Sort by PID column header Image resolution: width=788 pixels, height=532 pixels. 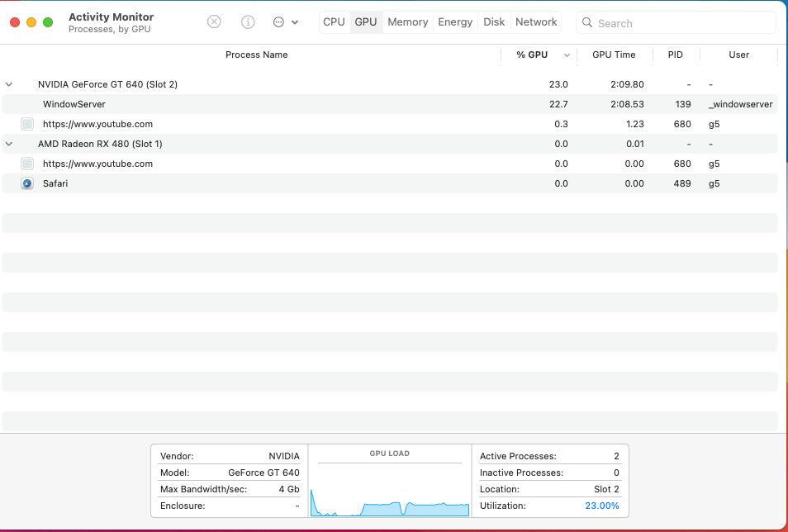click(x=676, y=55)
